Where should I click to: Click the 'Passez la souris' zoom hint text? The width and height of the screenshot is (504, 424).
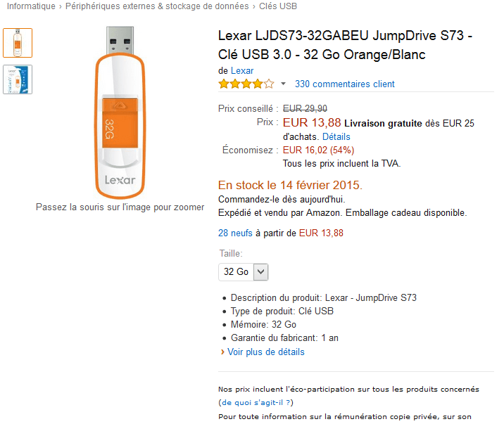(120, 207)
